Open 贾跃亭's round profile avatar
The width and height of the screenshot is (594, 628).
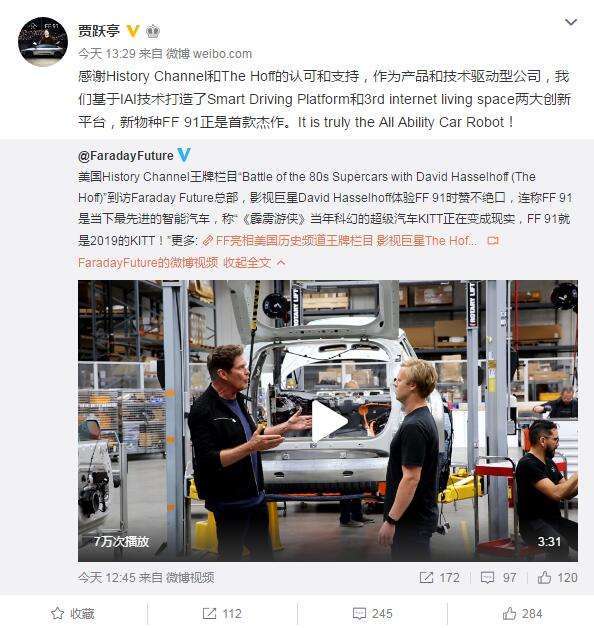(43, 41)
